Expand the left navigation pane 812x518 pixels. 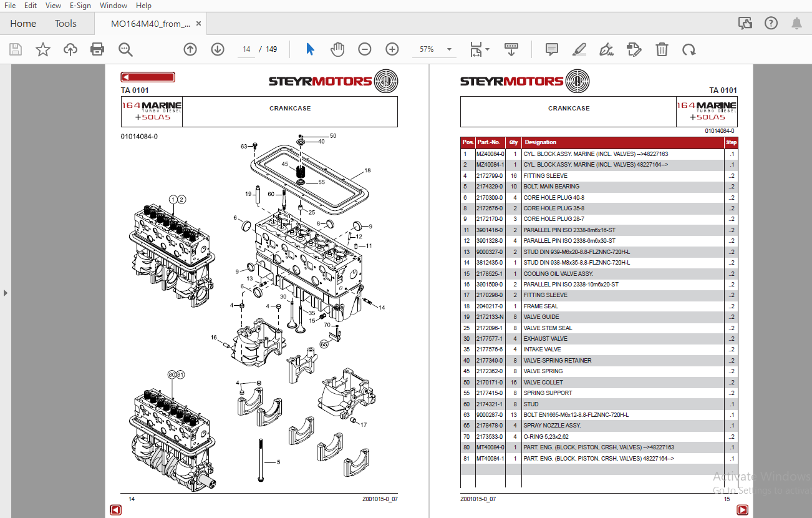click(x=6, y=292)
